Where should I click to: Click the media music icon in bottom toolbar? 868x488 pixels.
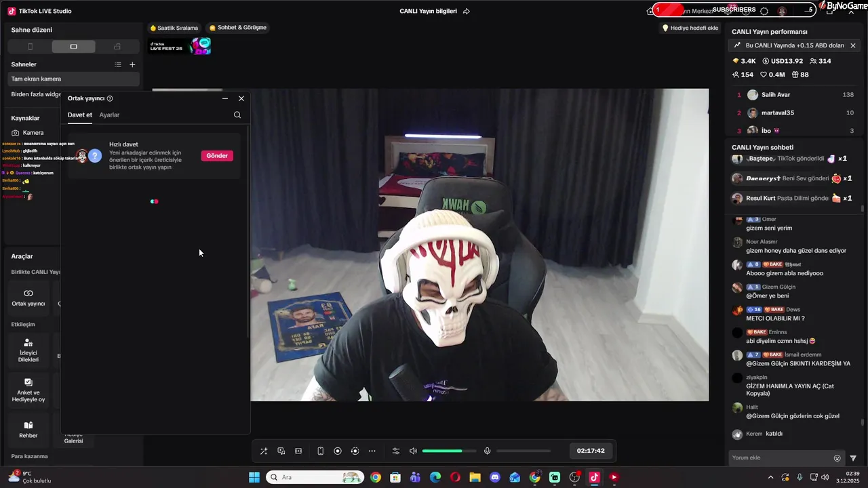281,451
